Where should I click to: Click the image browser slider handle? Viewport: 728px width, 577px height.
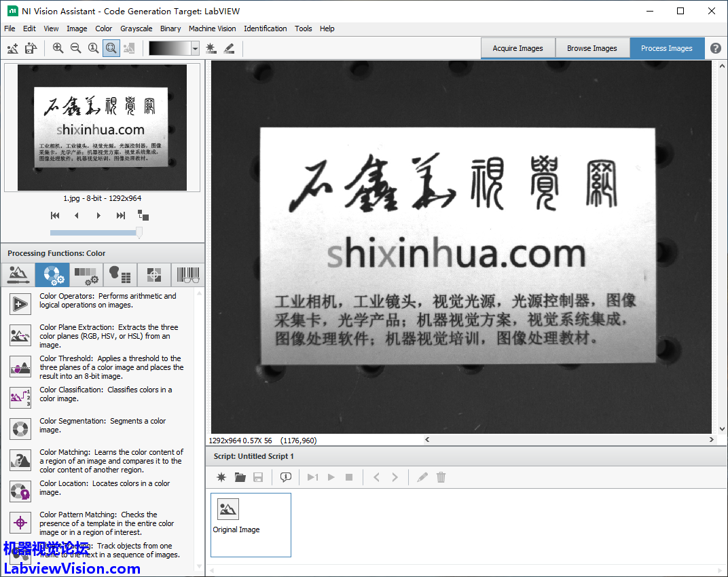pos(139,233)
